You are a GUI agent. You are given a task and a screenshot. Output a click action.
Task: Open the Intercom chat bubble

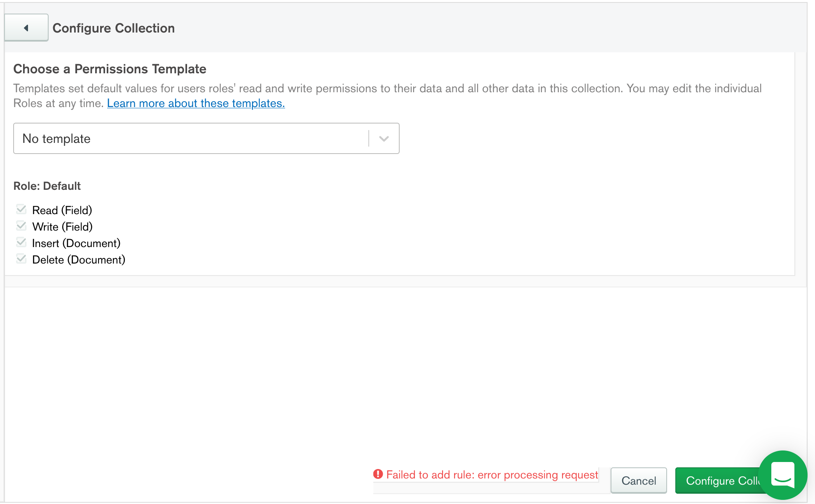tap(782, 475)
